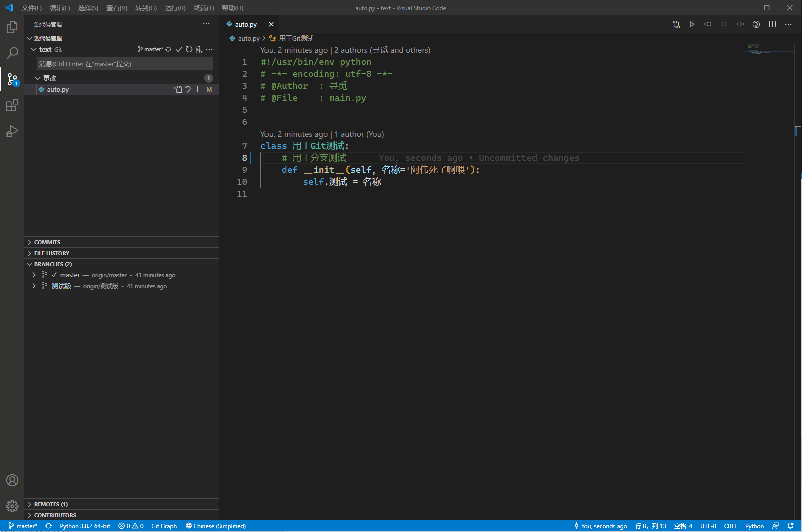
Task: Open the 运行(R) menu
Action: pos(175,8)
